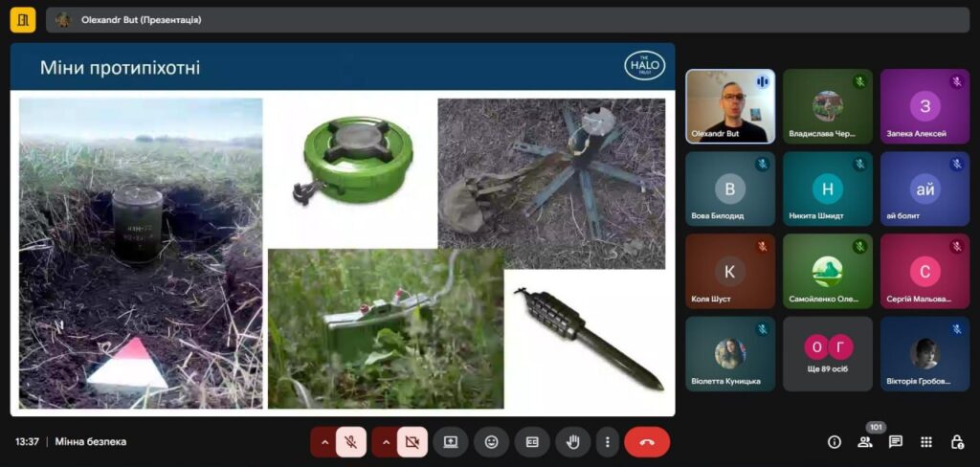Click the present screen icon
The width and height of the screenshot is (980, 467).
[451, 442]
